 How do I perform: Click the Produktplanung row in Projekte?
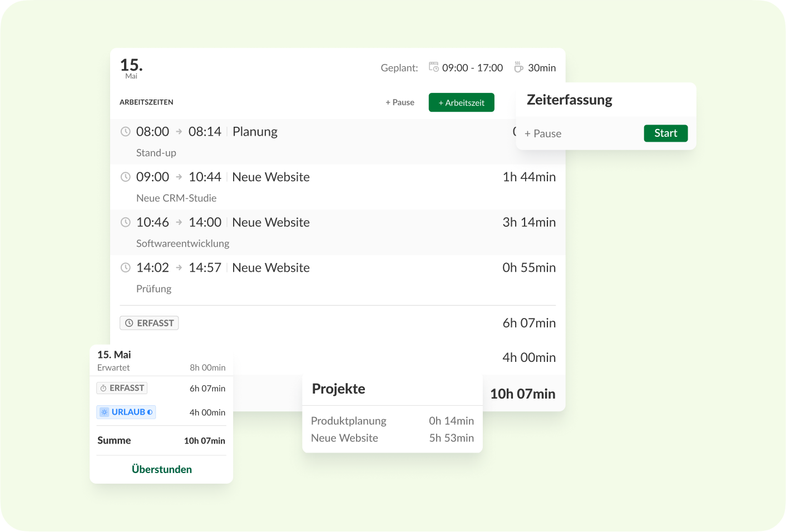[x=392, y=421]
